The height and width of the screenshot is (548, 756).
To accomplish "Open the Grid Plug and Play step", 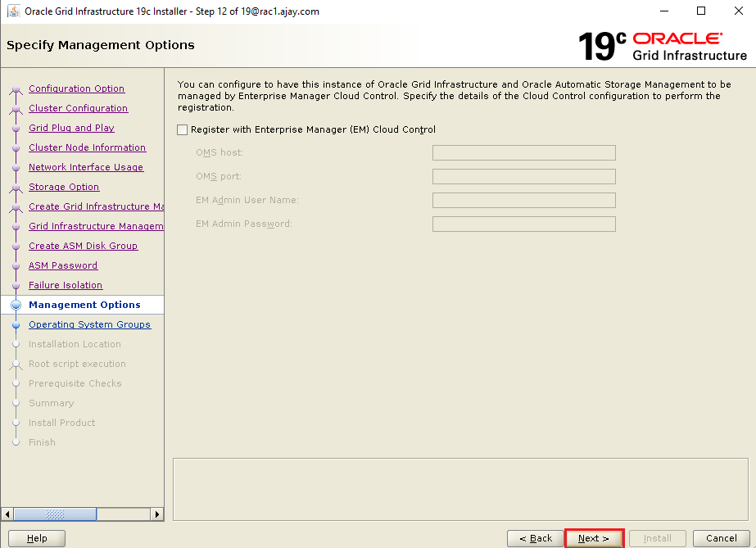I will (71, 128).
